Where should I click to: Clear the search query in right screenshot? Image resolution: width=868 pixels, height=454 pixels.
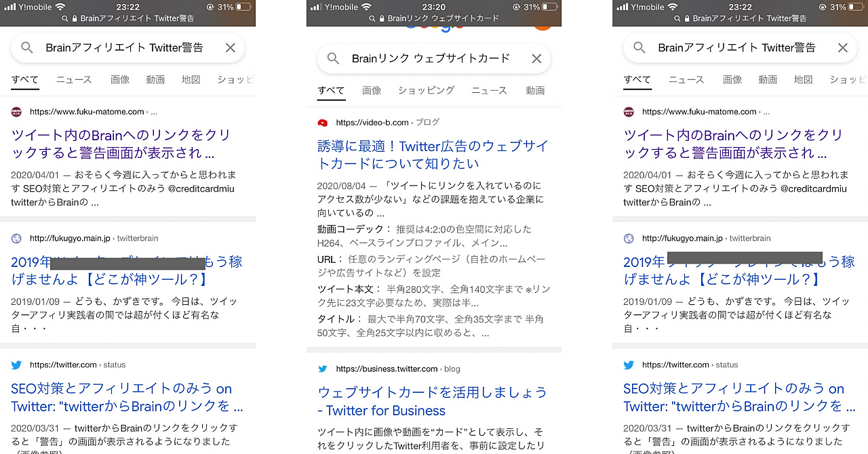point(843,47)
